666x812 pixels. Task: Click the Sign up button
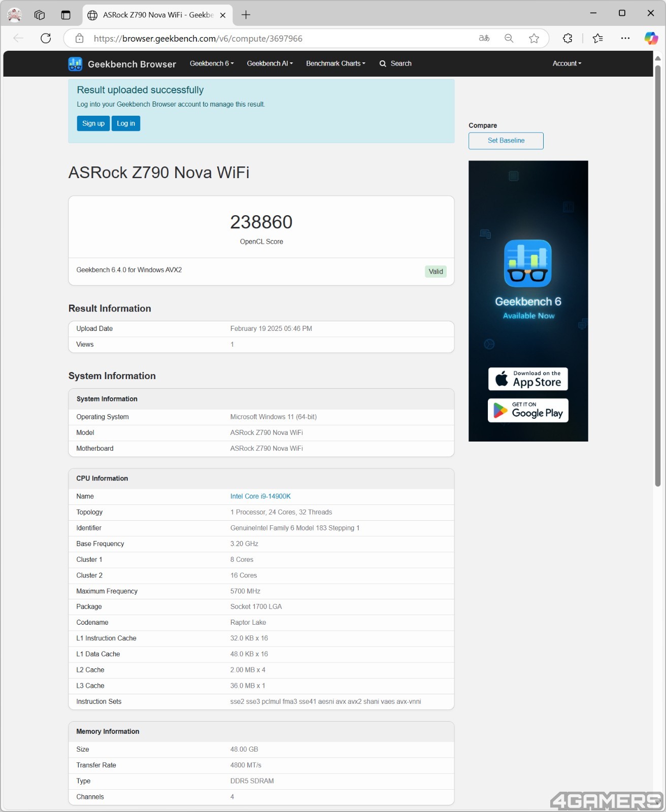tap(93, 123)
